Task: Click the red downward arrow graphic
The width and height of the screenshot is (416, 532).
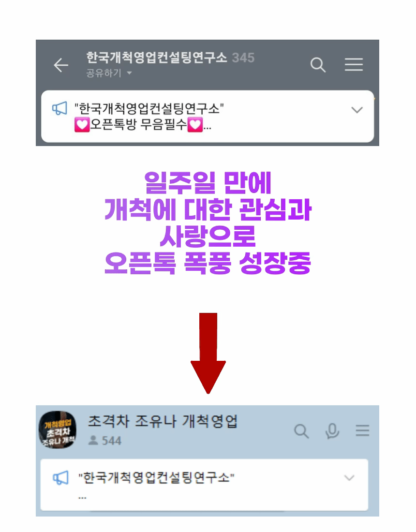Action: pos(208,353)
